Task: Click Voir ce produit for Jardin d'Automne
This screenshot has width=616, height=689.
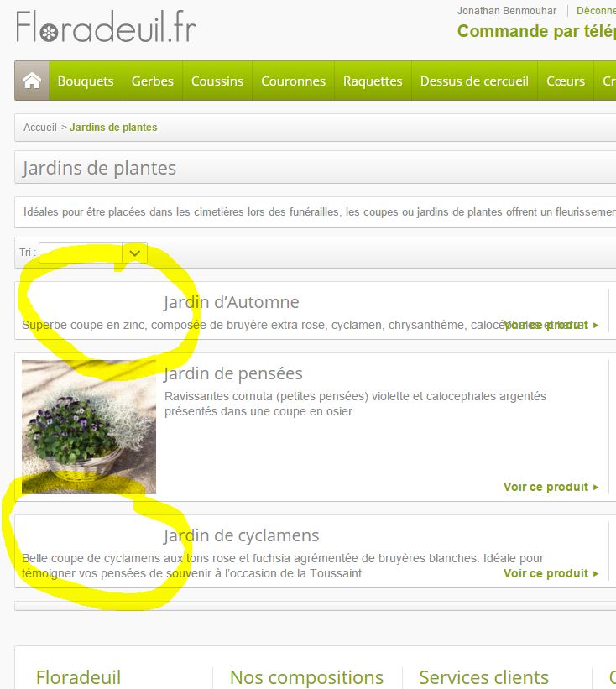Action: 551,325
